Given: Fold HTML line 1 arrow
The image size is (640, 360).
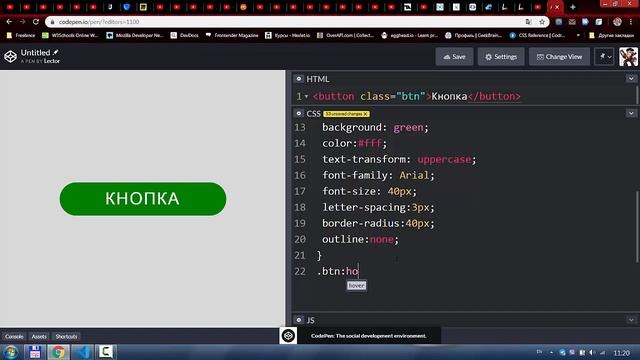Looking at the screenshot, I should [x=307, y=96].
